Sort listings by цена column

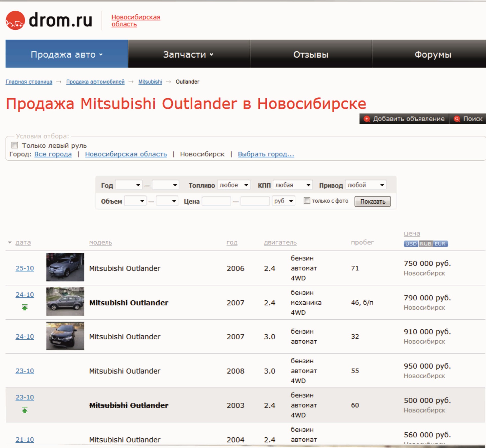tap(412, 233)
